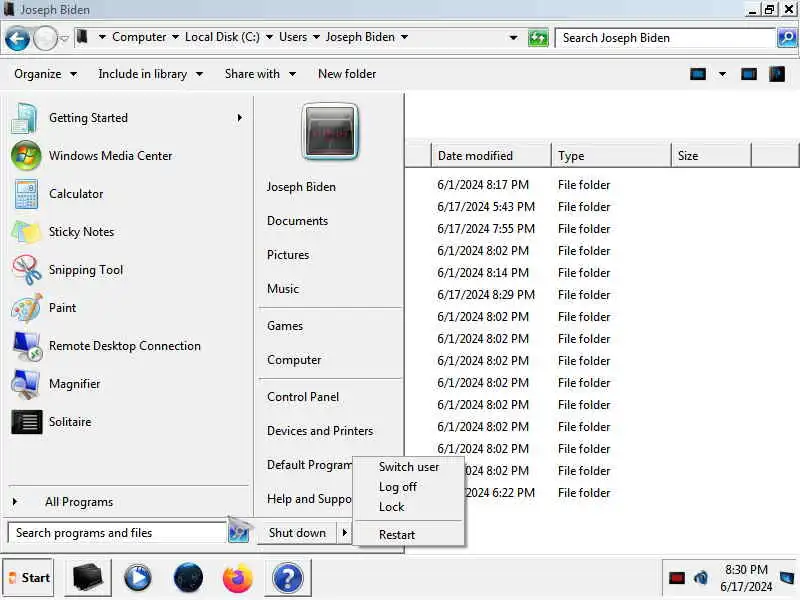Open the taskbar file explorer icon
Screen dimensions: 800x600
click(x=88, y=578)
